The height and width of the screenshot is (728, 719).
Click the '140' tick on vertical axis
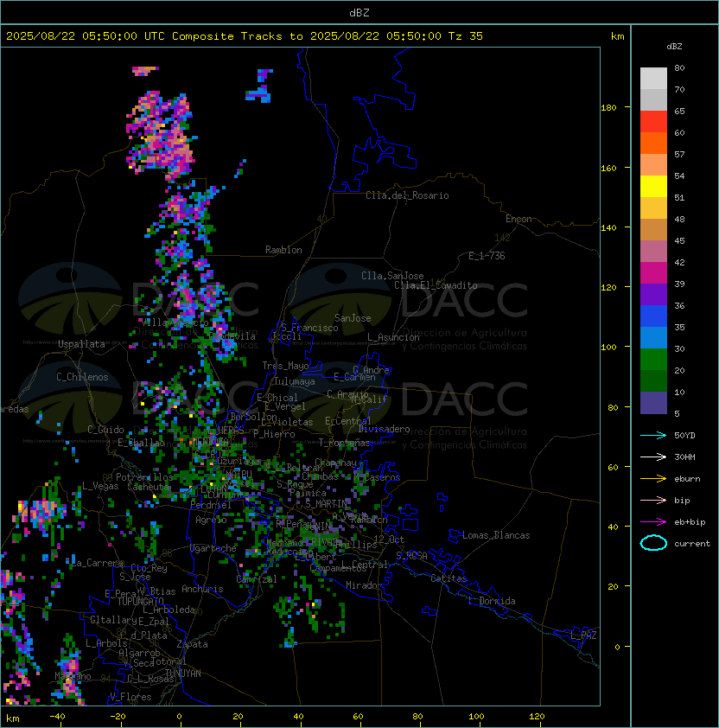click(608, 227)
